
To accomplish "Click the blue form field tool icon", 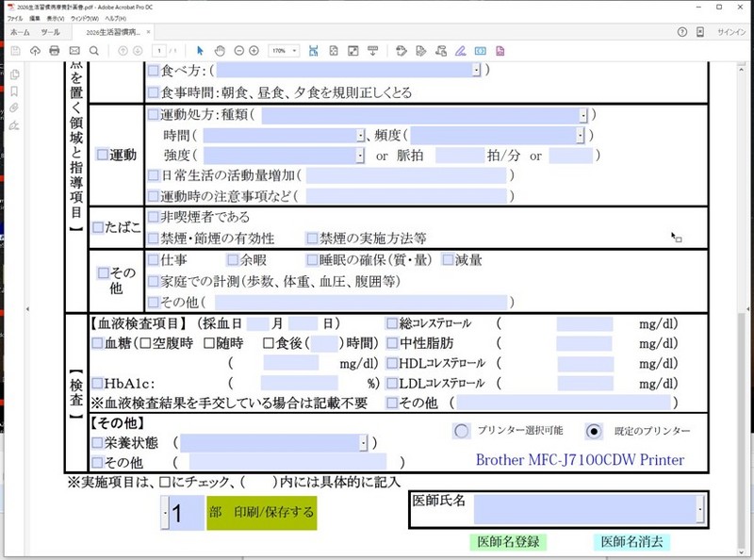I will pyautogui.click(x=481, y=51).
